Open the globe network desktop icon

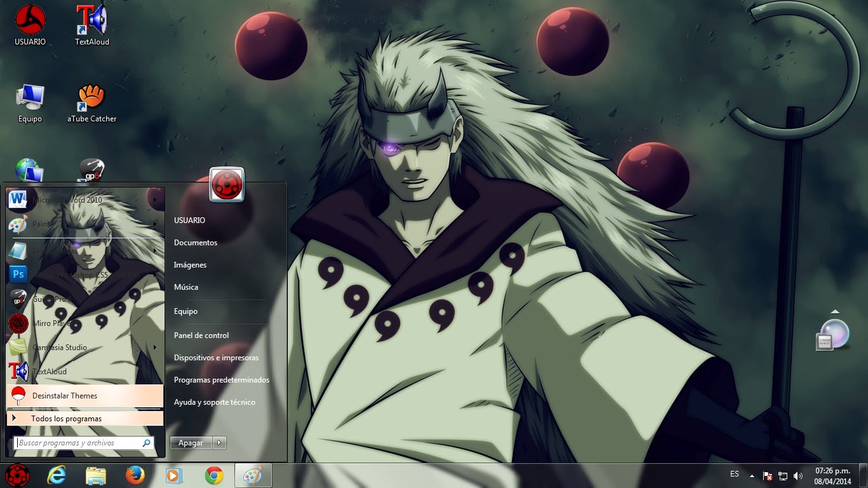[29, 170]
